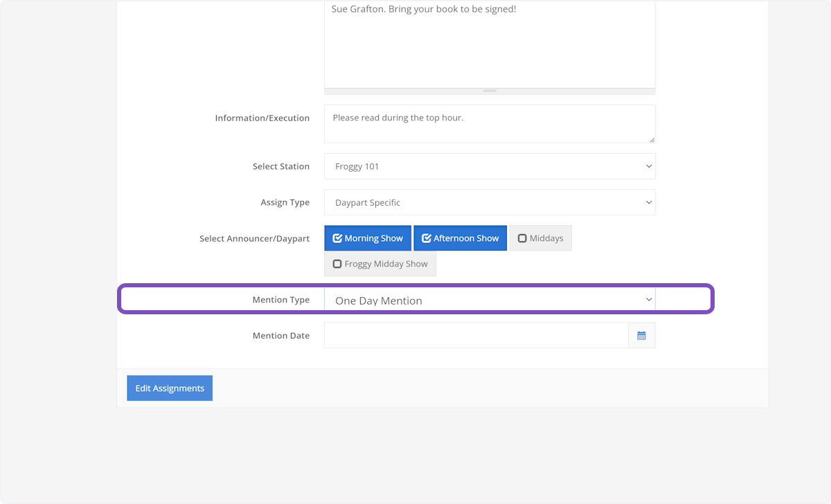Open the Mention Date calendar picker icon
This screenshot has width=831, height=504.
(x=641, y=336)
